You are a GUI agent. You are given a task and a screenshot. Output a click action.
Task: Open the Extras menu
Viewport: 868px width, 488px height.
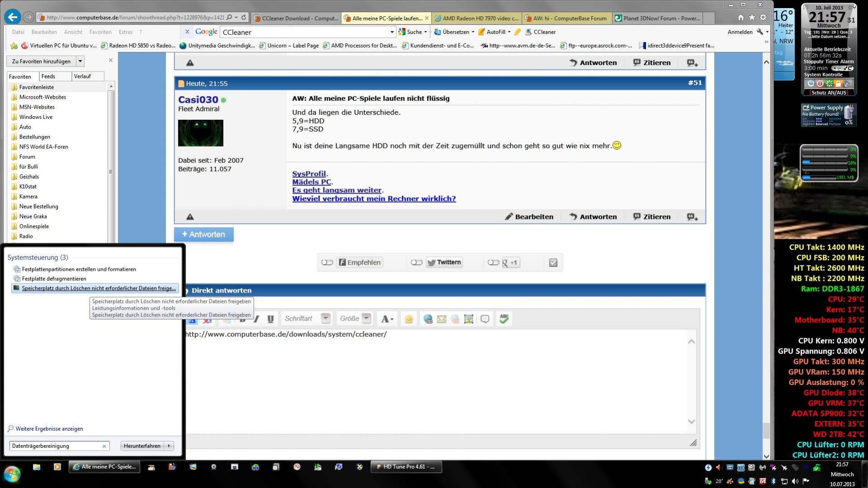tap(125, 32)
